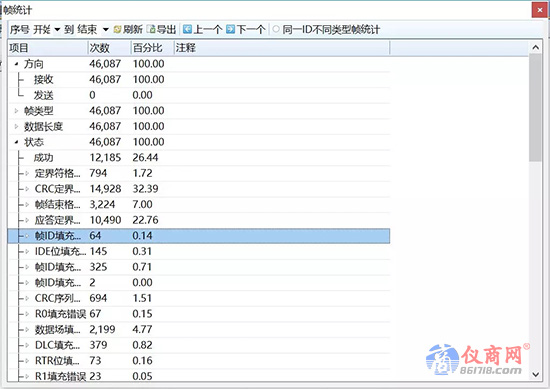Select 帧ID填充... row with count 2
The image size is (550, 389).
coord(199,283)
